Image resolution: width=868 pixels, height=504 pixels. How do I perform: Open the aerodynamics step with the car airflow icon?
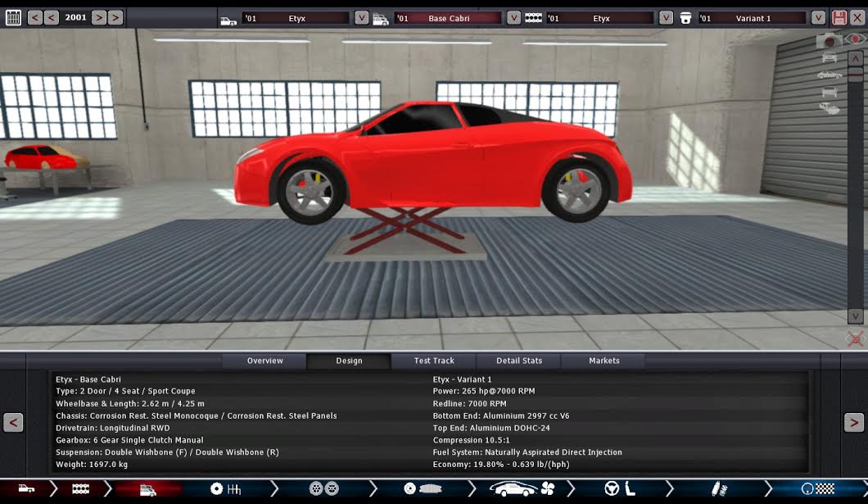coord(513,488)
